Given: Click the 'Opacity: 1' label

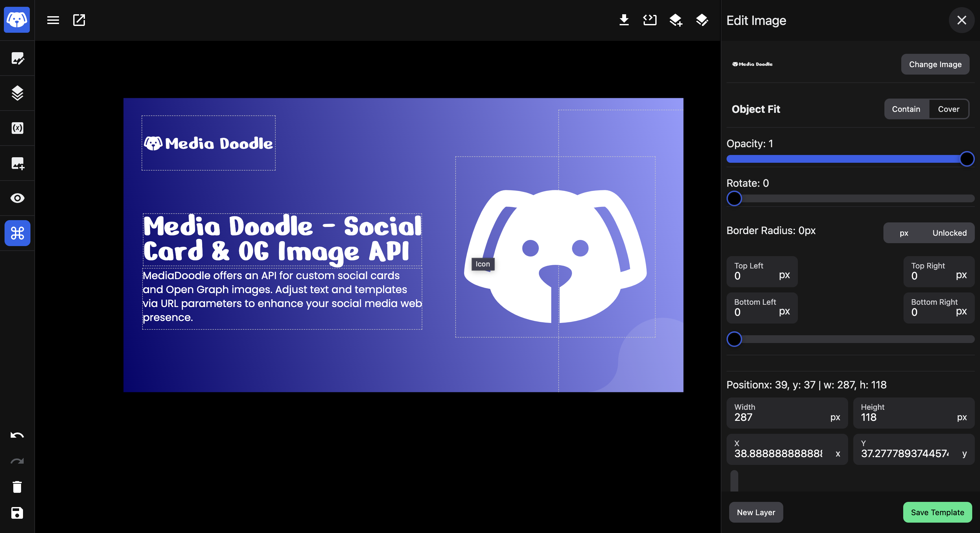Looking at the screenshot, I should [750, 144].
